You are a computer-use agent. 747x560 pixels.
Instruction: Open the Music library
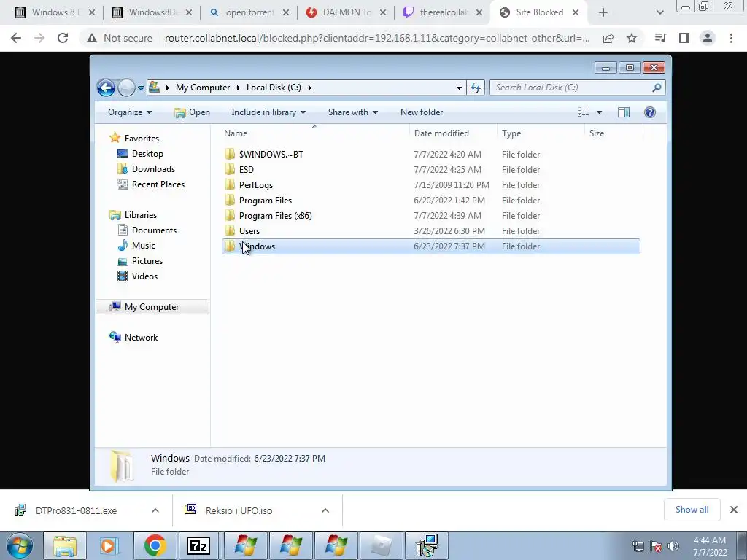click(x=144, y=246)
